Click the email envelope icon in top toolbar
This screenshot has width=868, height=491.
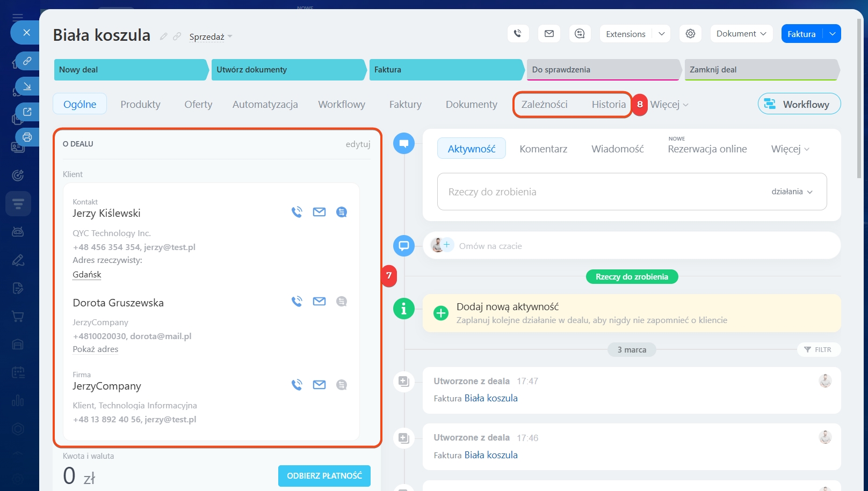click(x=549, y=34)
